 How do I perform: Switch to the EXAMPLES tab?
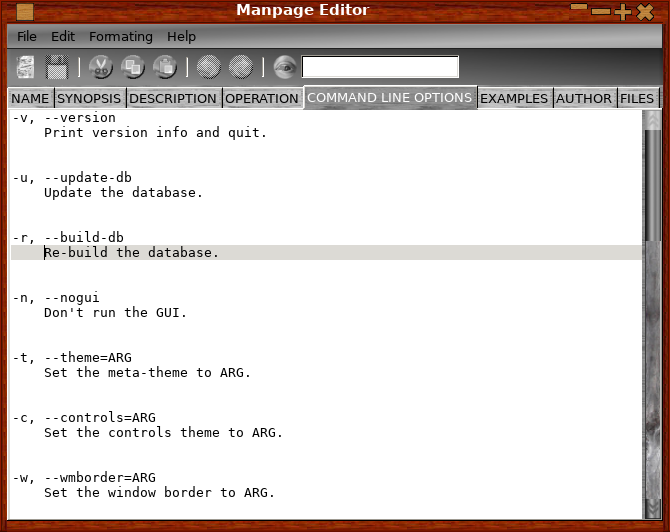[x=514, y=98]
